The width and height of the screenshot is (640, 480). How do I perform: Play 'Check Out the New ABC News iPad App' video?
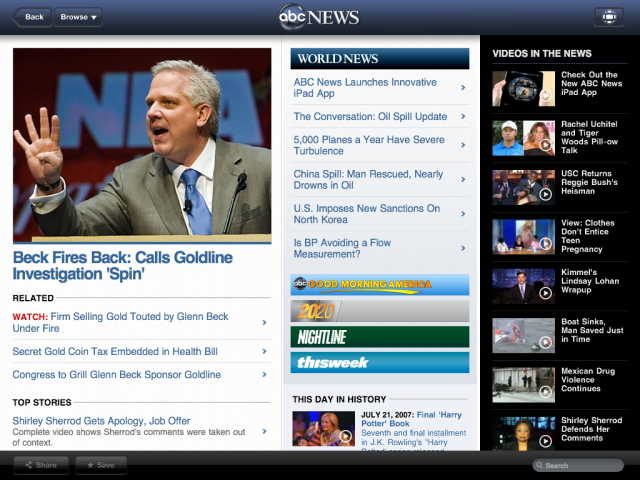pos(523,89)
